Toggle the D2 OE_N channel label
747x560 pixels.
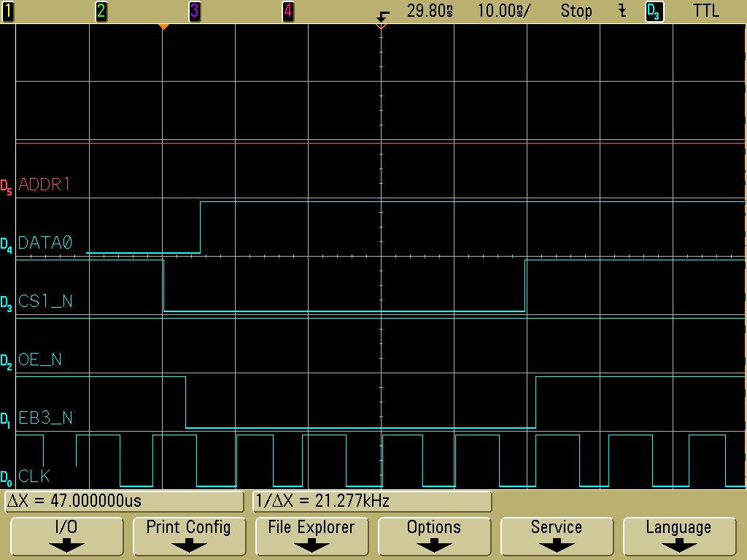pos(39,360)
